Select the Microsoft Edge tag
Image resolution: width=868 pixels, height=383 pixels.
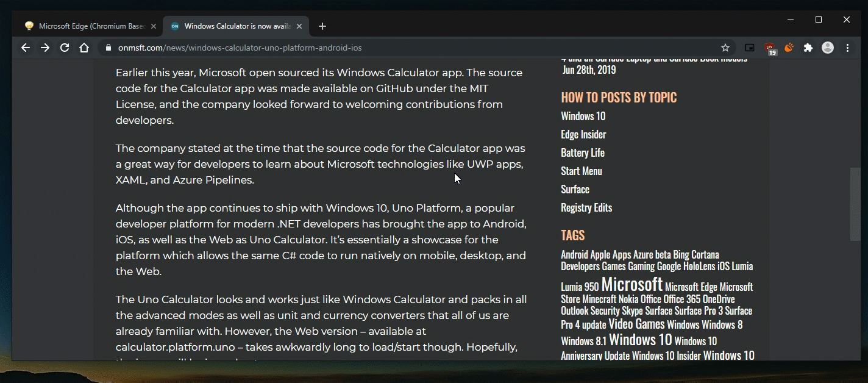[x=691, y=287]
